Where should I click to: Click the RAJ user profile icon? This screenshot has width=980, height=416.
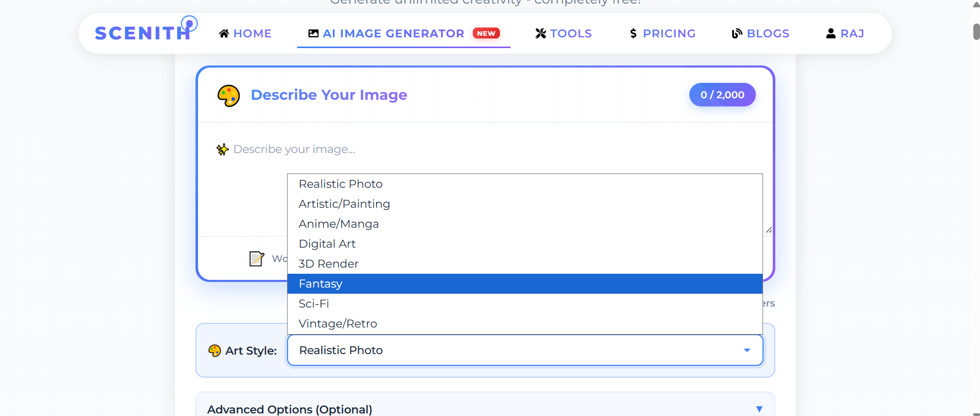pyautogui.click(x=831, y=34)
